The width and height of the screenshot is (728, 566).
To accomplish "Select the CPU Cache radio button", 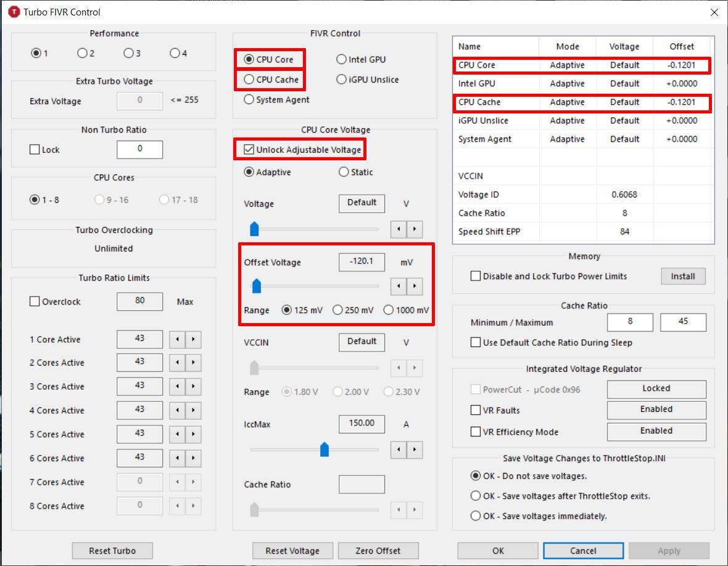I will click(x=249, y=80).
